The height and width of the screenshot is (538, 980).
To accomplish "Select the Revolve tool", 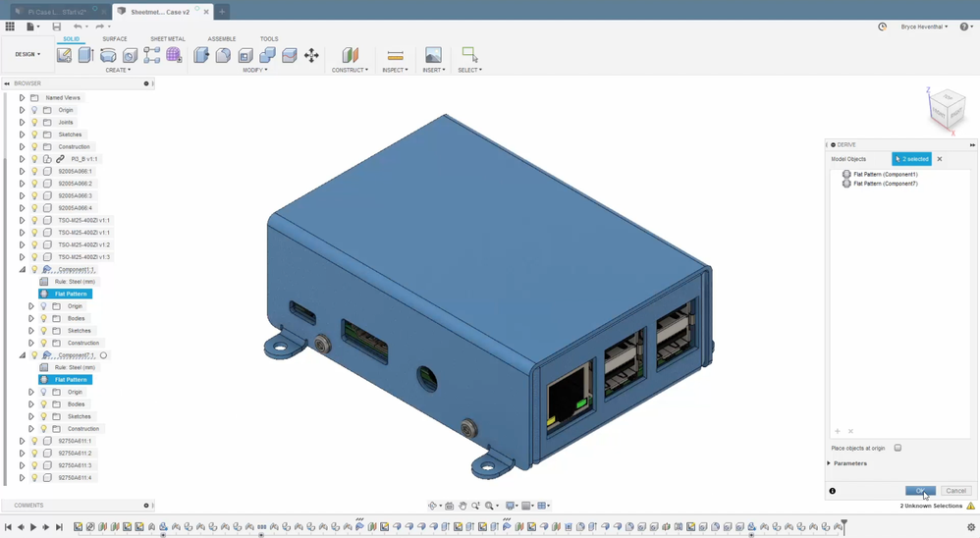I will [107, 55].
